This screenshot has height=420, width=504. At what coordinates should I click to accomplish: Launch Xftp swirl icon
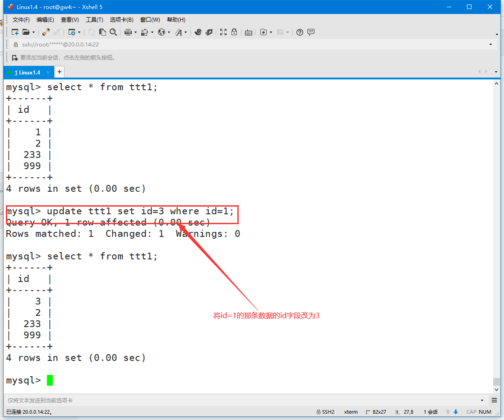[x=199, y=32]
